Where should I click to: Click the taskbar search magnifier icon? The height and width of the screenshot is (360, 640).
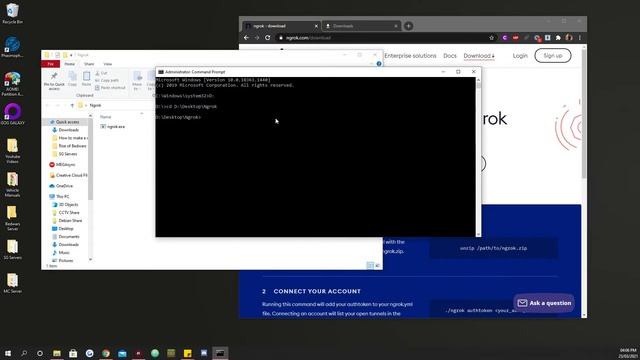24,353
